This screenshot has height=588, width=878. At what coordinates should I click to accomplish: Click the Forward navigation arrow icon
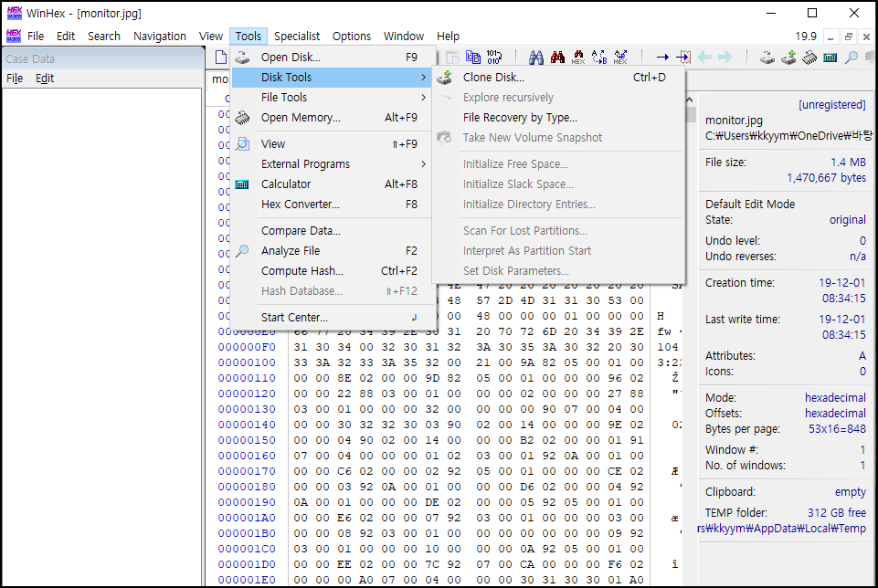[x=725, y=58]
